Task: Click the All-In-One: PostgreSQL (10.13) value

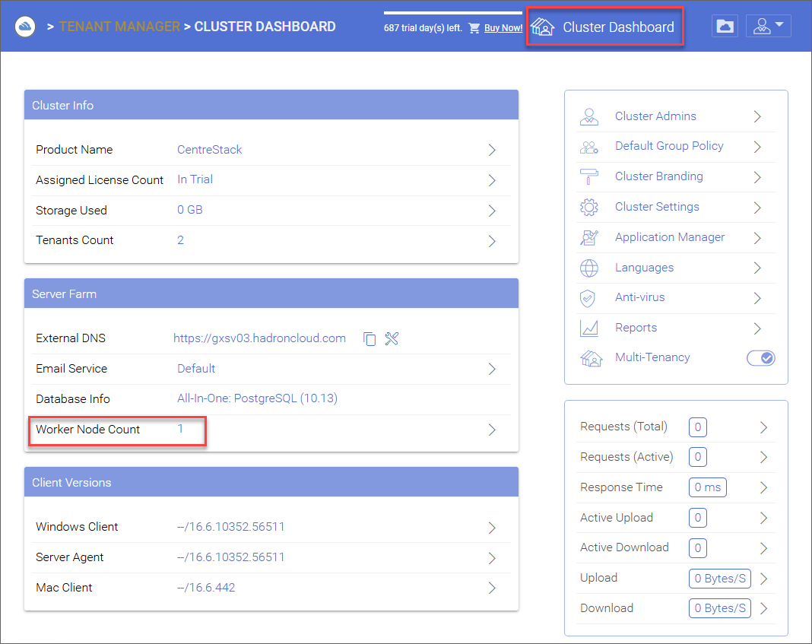Action: point(257,398)
